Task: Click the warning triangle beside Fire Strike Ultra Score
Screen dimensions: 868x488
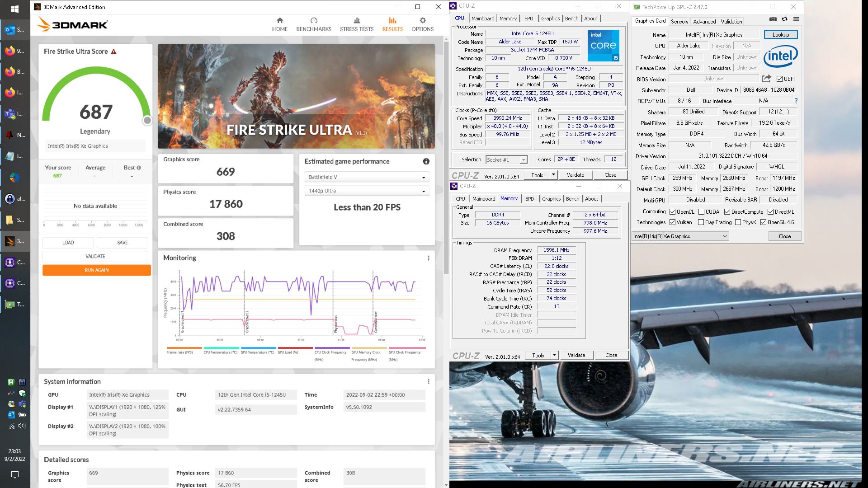Action: 114,52
